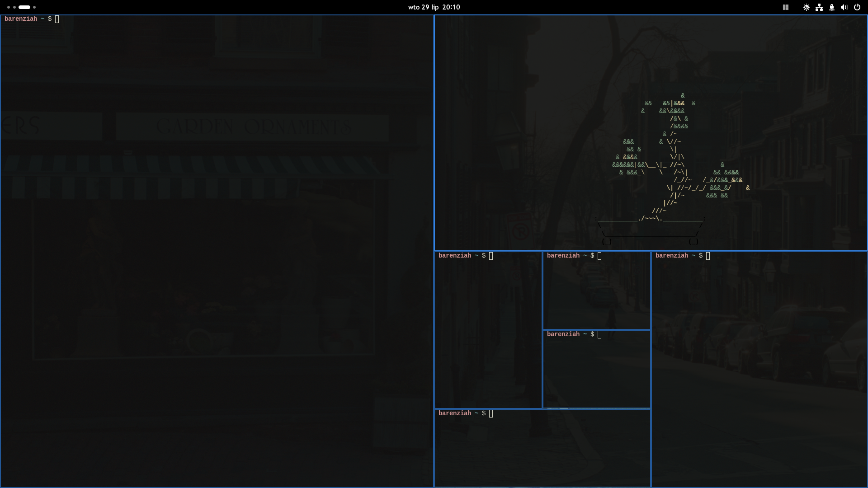868x488 pixels.
Task: Open the tiling layout indicator icon
Action: [x=786, y=7]
